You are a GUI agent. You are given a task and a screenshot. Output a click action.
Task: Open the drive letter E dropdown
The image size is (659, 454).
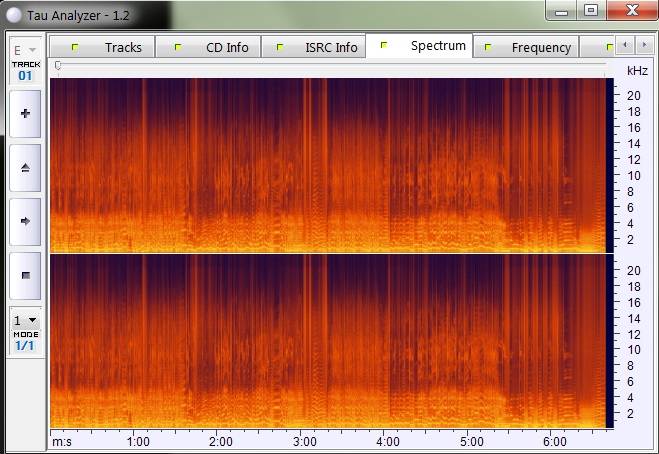click(x=25, y=50)
